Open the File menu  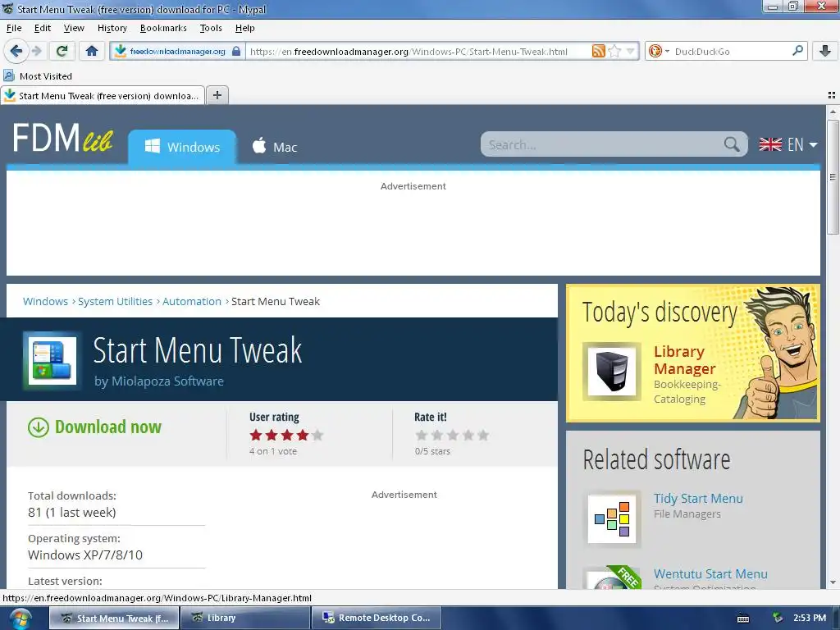click(x=14, y=28)
